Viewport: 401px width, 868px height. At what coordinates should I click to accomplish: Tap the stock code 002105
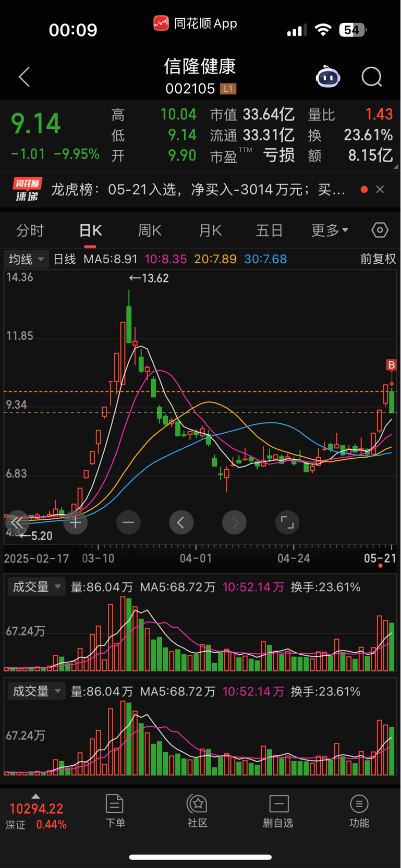point(190,89)
